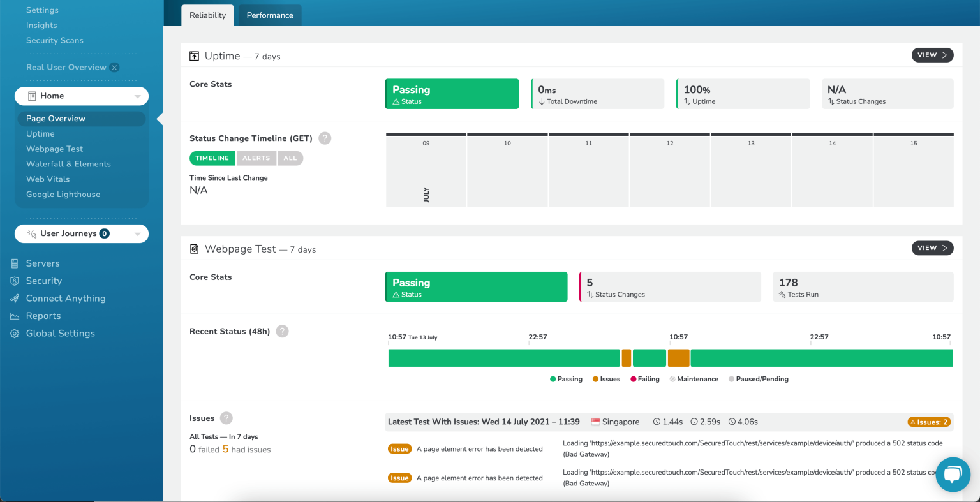This screenshot has height=502, width=980.
Task: Click the Connect Anything plug icon
Action: [14, 298]
